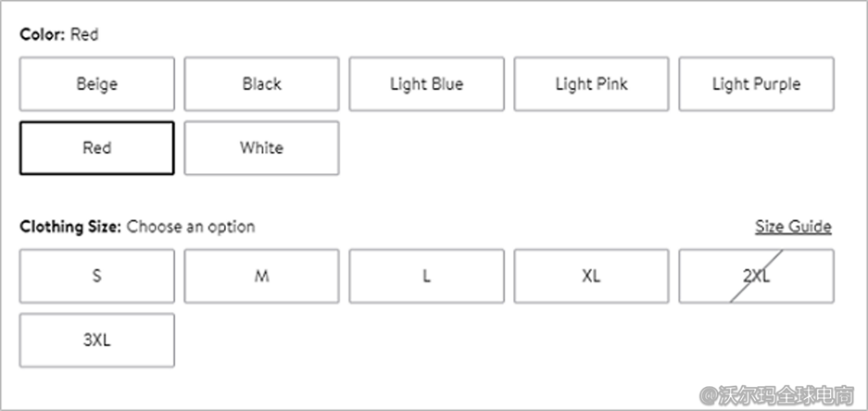
Task: Click the bold "Color:" label
Action: point(43,35)
